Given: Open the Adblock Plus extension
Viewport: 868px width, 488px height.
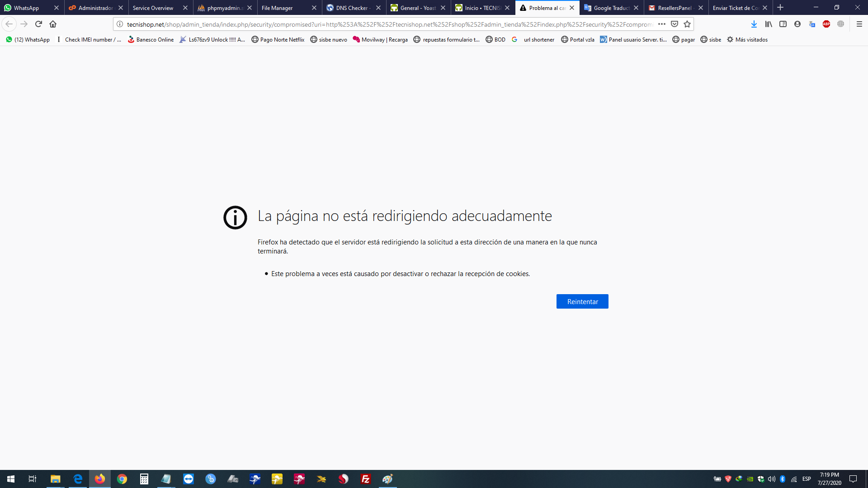Looking at the screenshot, I should [x=826, y=24].
